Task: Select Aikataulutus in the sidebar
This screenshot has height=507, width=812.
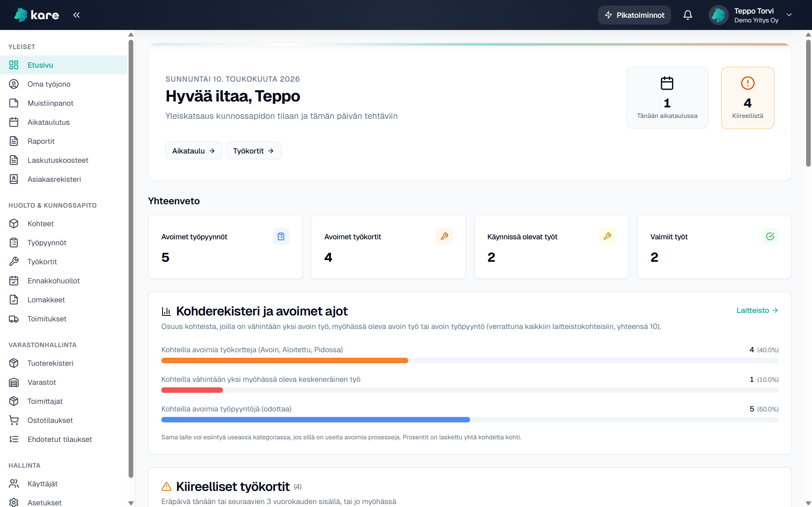Action: point(63,122)
